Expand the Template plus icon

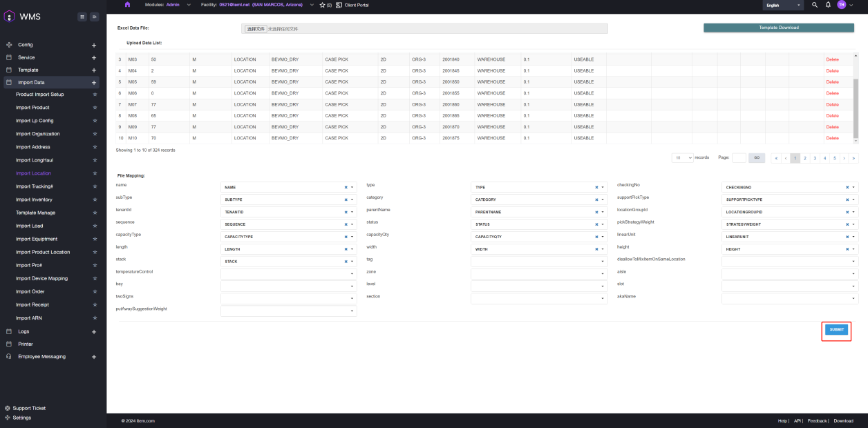94,70
